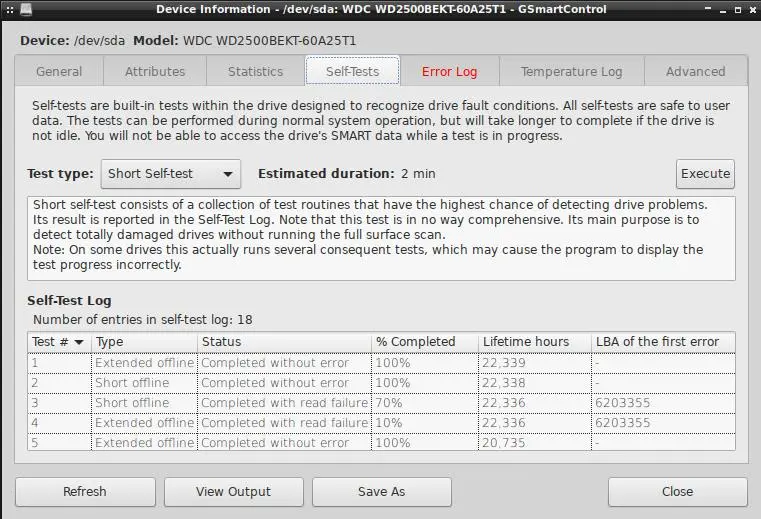761x519 pixels.
Task: Sort by Type column header
Action: coord(144,342)
